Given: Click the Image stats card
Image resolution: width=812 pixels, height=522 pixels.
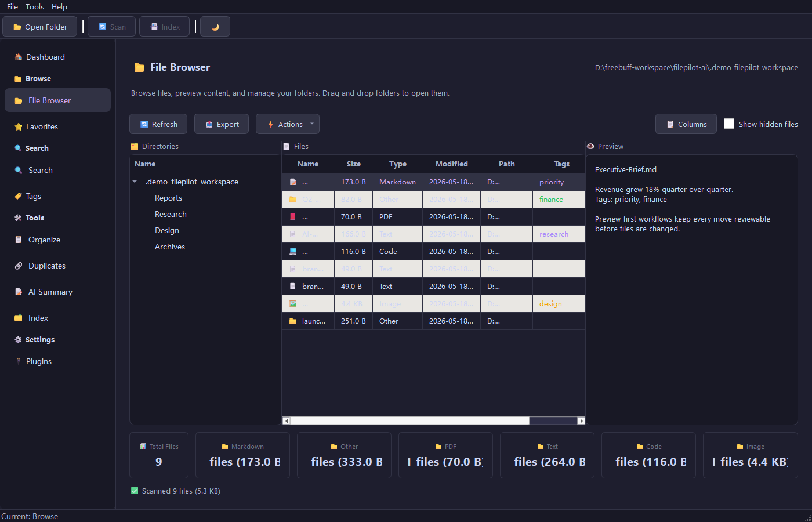Looking at the screenshot, I should 751,455.
